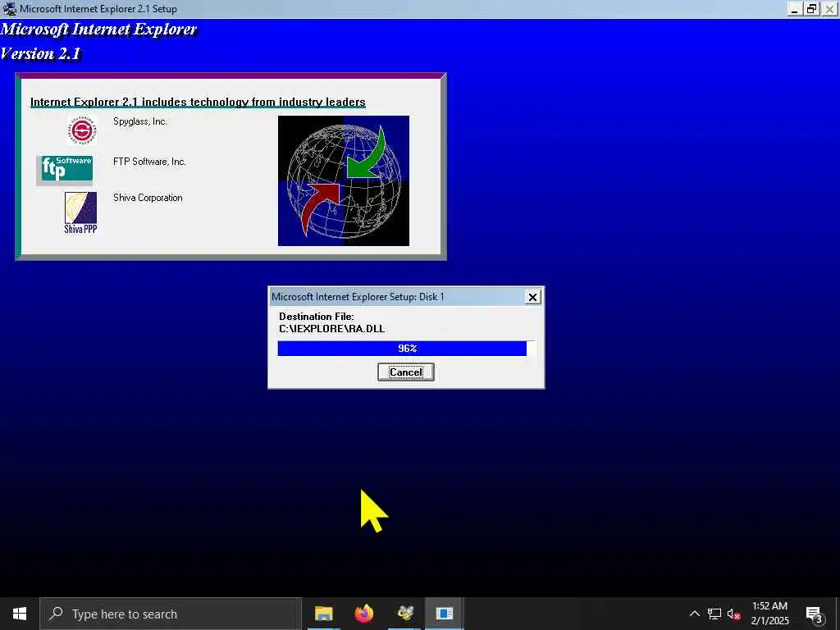Open the bee icon app on taskbar
840x630 pixels.
(x=405, y=614)
